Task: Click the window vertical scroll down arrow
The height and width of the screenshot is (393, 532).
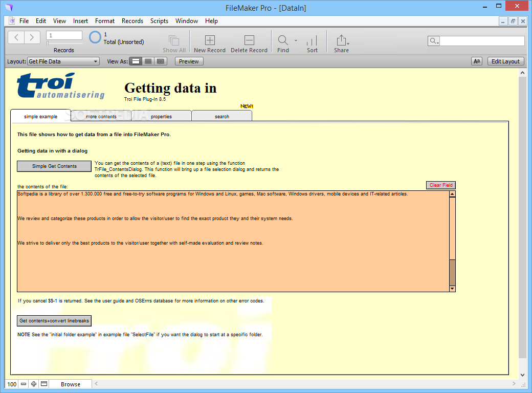Action: pyautogui.click(x=522, y=375)
